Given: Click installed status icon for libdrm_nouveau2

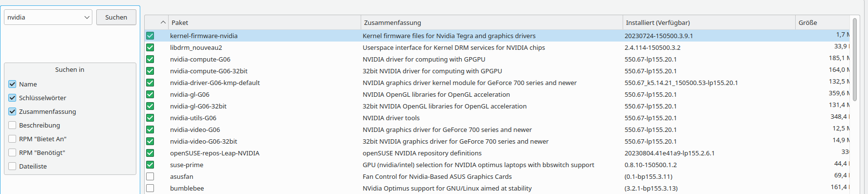Looking at the screenshot, I should [x=150, y=47].
